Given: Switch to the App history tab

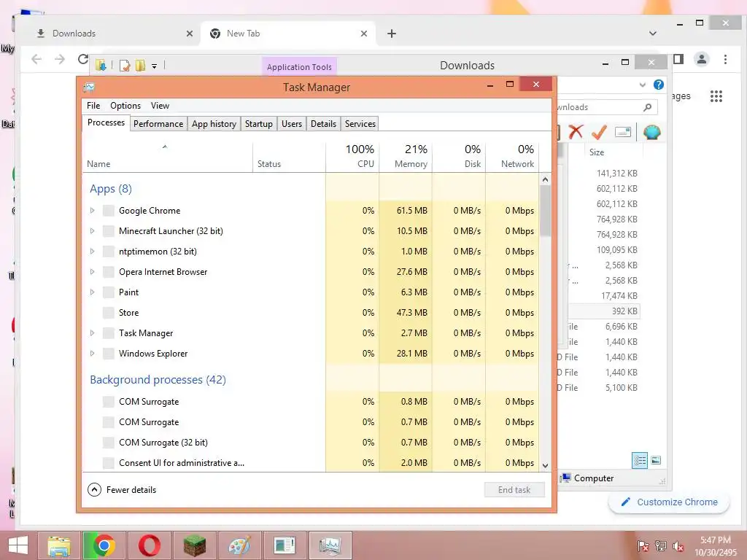Looking at the screenshot, I should (x=214, y=124).
